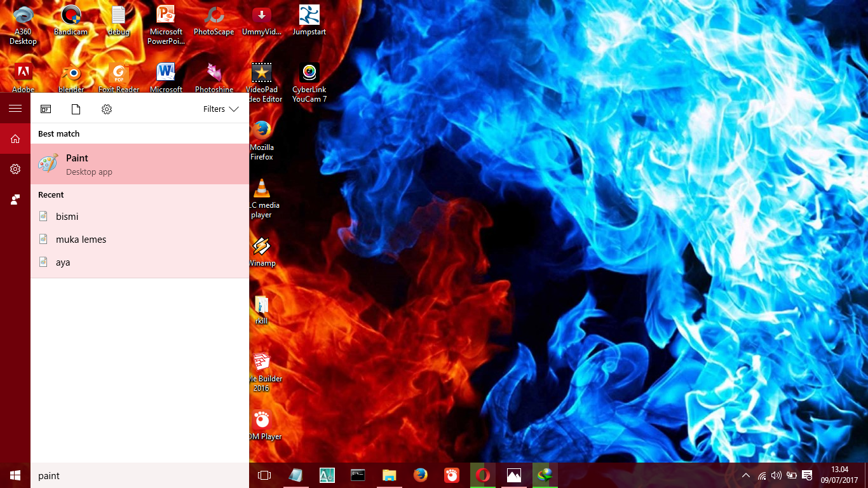The image size is (868, 488).
Task: Filter search results by Apps icon
Action: 46,109
